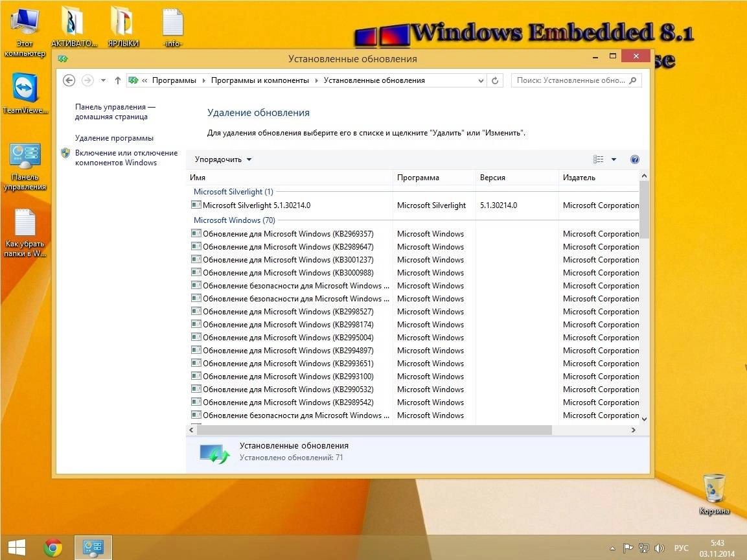Image resolution: width=747 pixels, height=560 pixels.
Task: Sort by the Программа column header
Action: 434,178
